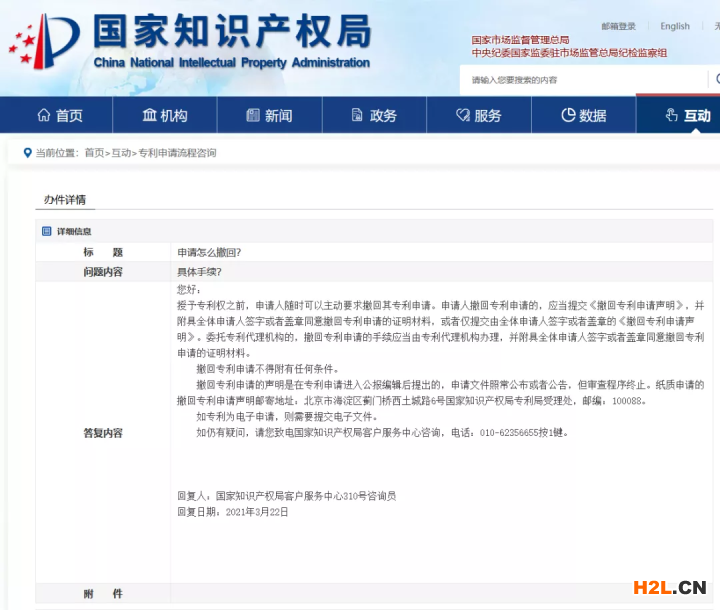Click the 详细信息 list icon
This screenshot has height=610, width=720.
point(46,231)
